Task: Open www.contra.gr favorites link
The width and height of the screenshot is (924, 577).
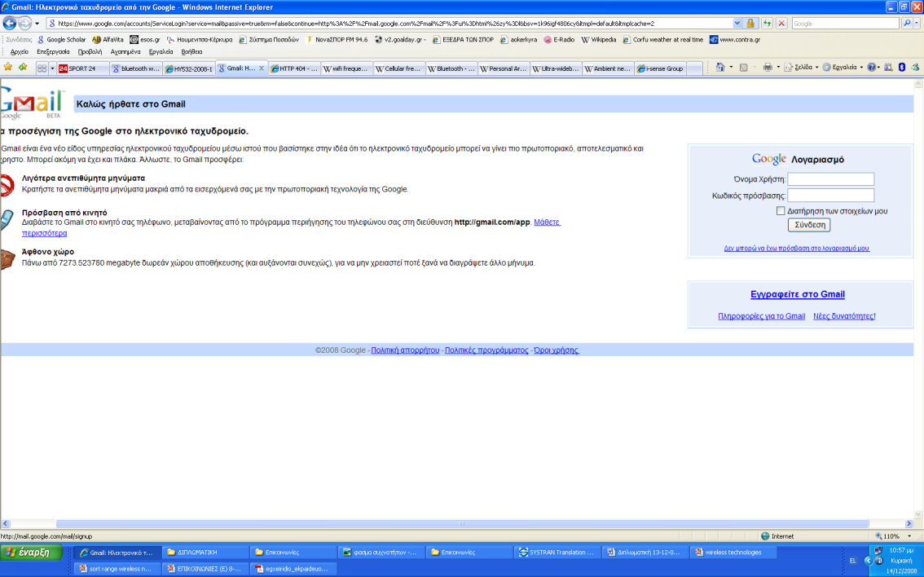Action: tap(735, 39)
